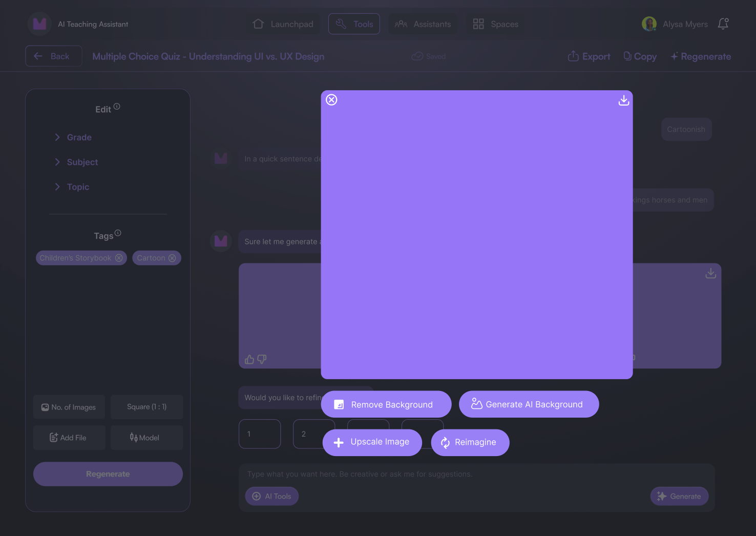Open the info icon beside Tags
The image size is (756, 536).
[x=118, y=233]
